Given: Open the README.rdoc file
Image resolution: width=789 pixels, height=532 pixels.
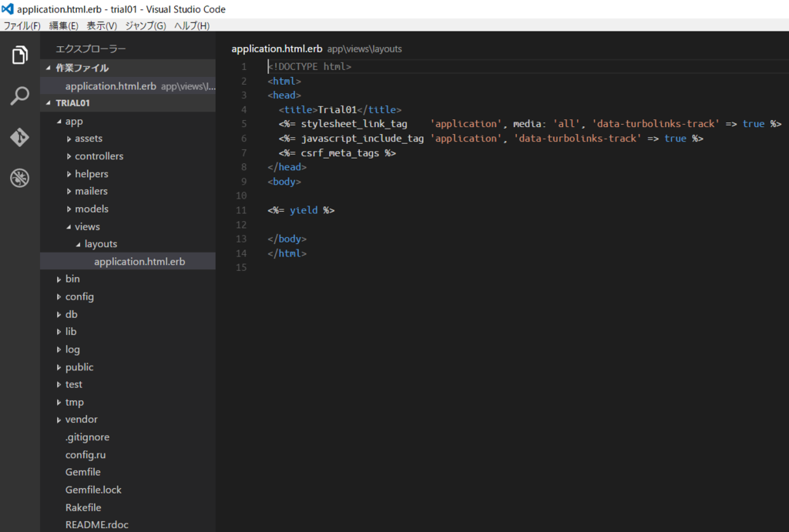Looking at the screenshot, I should (x=96, y=524).
